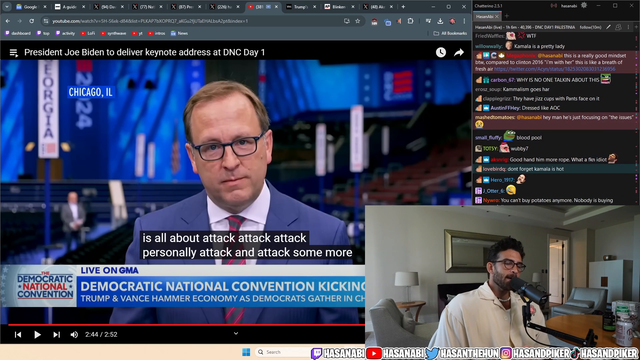Screen dimensions: 640x360
Task: Click username AustinFFHey in chat
Action: 504,108
